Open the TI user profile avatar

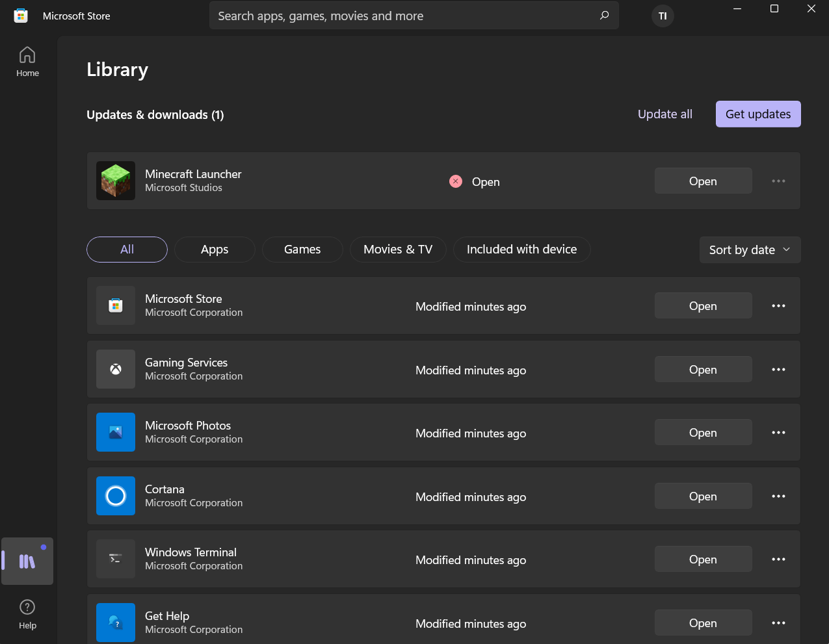663,16
